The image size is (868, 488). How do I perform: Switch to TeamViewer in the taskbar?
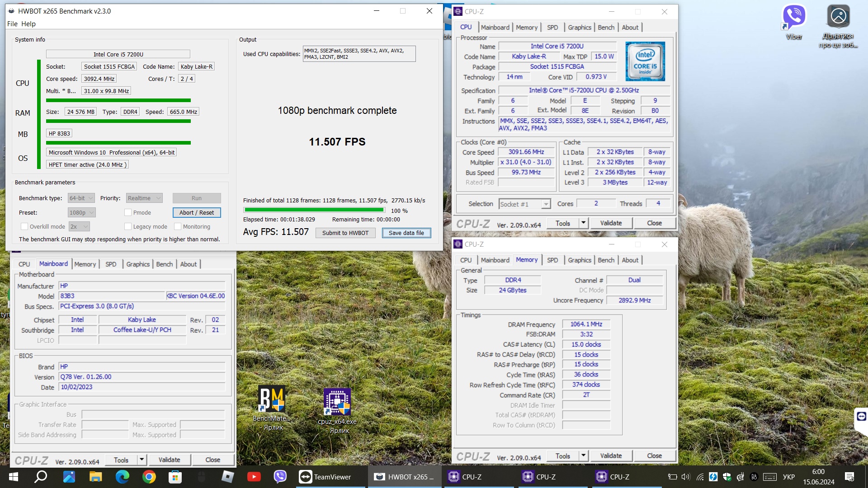pyautogui.click(x=331, y=477)
